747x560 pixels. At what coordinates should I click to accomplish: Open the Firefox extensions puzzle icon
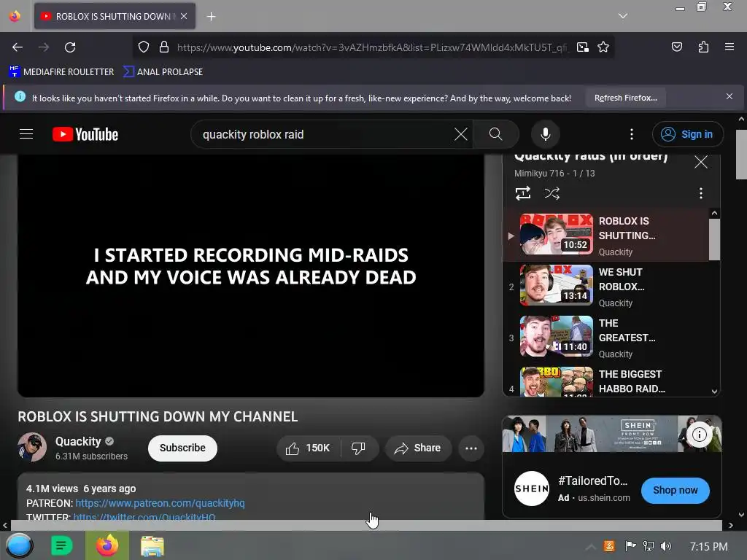[703, 47]
